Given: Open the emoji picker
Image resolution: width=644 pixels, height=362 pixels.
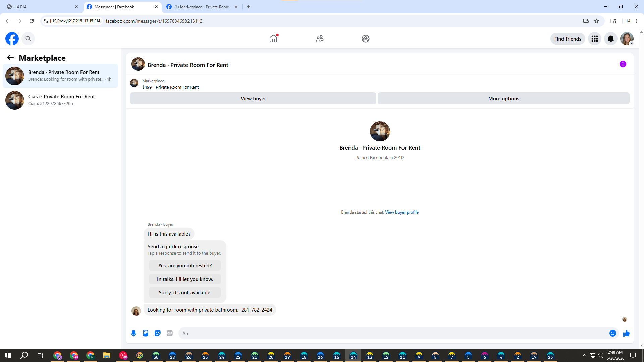Looking at the screenshot, I should point(613,333).
